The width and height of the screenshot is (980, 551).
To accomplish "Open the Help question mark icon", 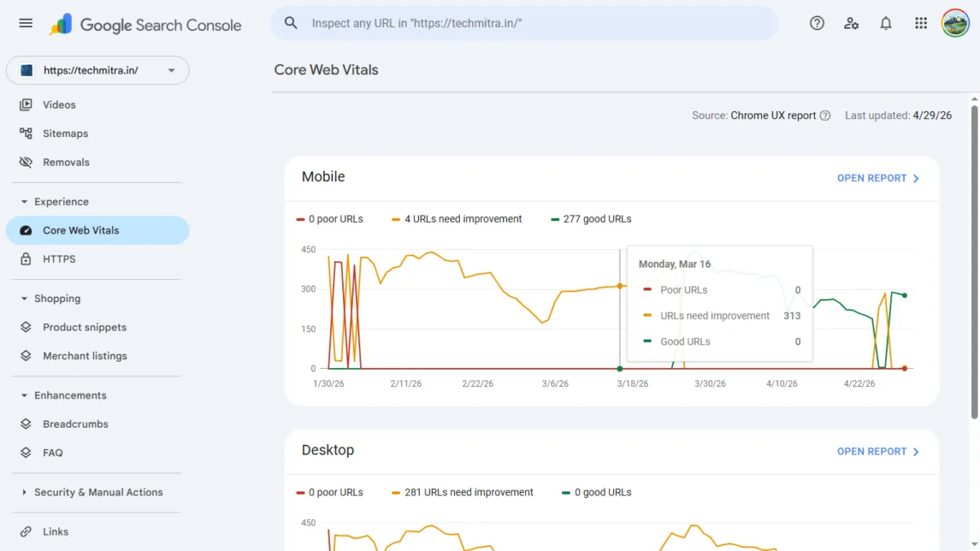I will pos(817,23).
